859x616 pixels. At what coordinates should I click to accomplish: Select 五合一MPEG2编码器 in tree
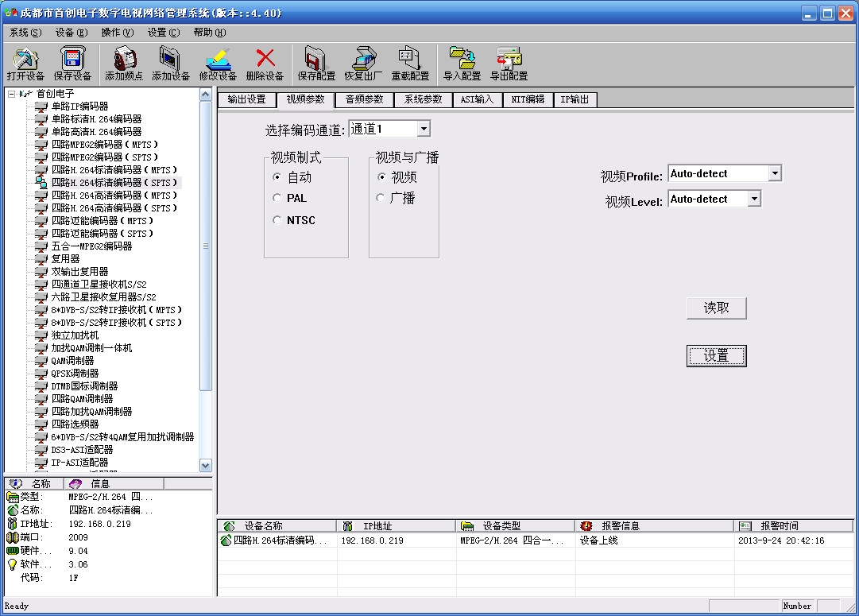pyautogui.click(x=91, y=246)
